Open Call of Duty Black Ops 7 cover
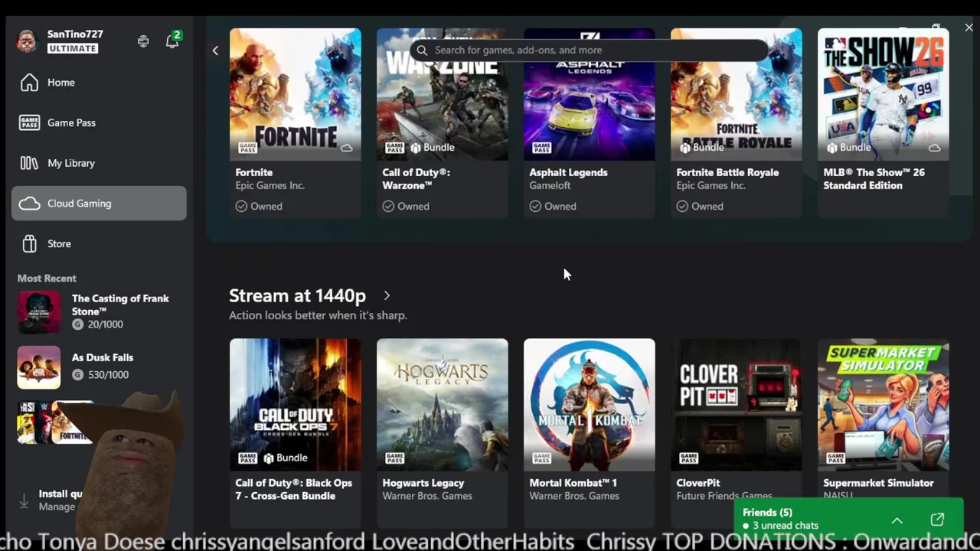 pyautogui.click(x=295, y=405)
